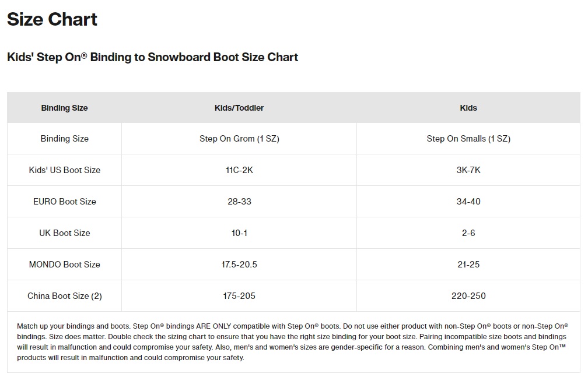Select the 17.5-20.5 MONDO size cell
588x377 pixels.
pyautogui.click(x=239, y=265)
